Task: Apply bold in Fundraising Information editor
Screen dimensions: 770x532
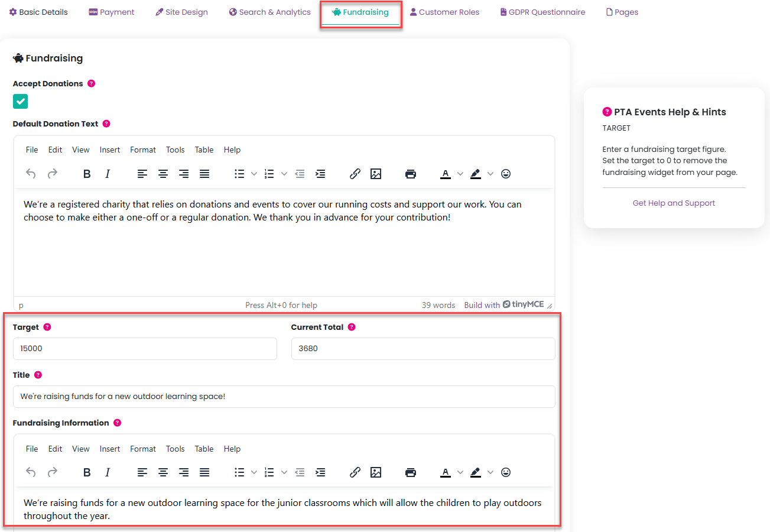Action: (x=87, y=472)
